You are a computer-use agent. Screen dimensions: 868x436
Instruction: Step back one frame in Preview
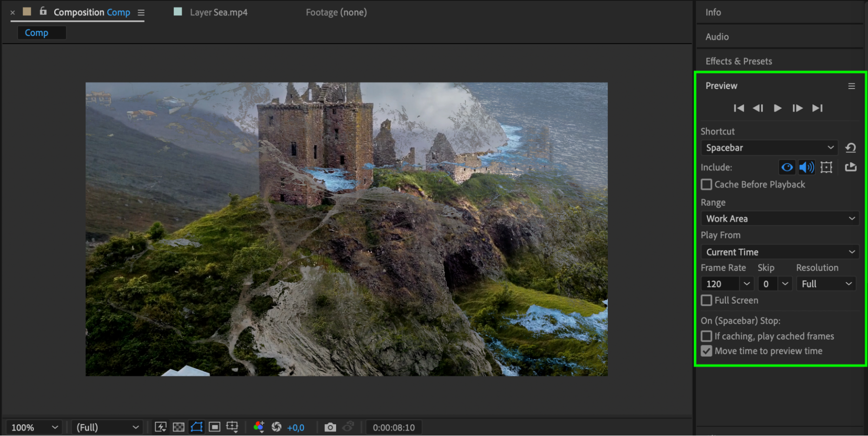coord(758,108)
